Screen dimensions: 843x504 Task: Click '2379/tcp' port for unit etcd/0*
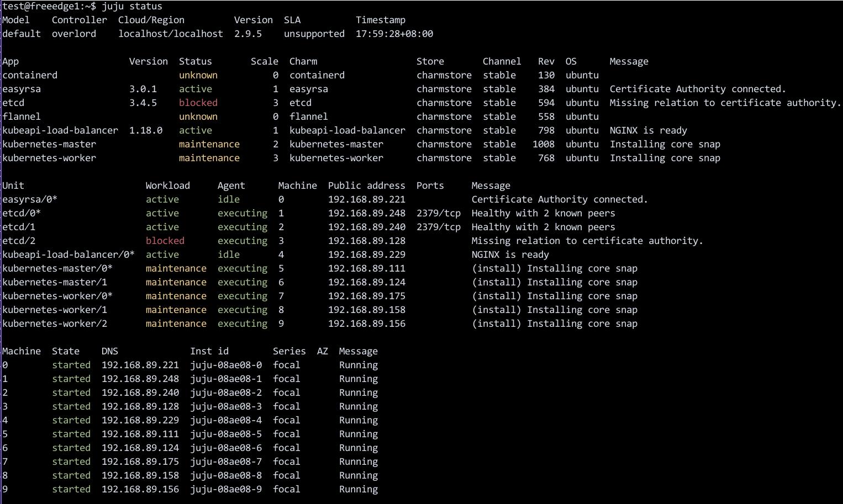coord(439,213)
